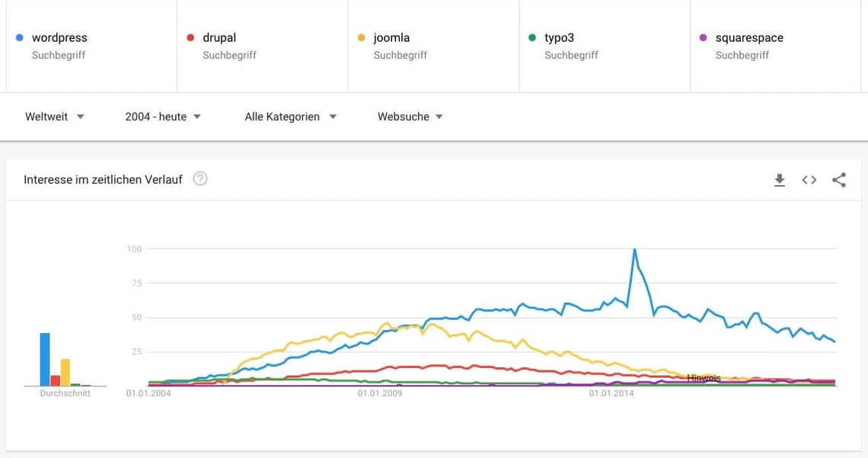868x458 pixels.
Task: Click the Hinweis note on the chart
Action: point(704,378)
